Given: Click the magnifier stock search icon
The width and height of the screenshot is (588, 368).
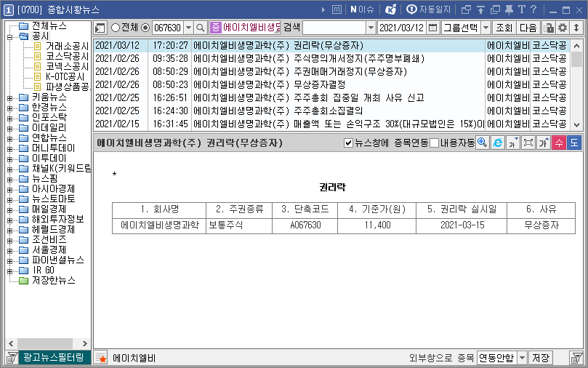Looking at the screenshot, I should [201, 28].
